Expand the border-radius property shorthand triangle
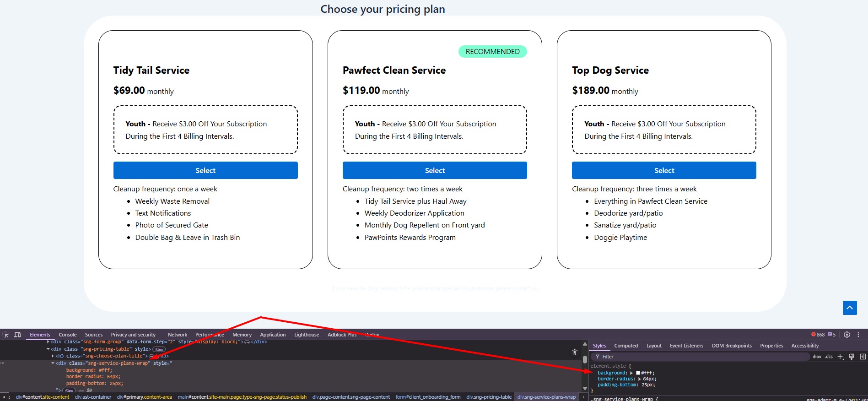The image size is (868, 401). pos(640,379)
